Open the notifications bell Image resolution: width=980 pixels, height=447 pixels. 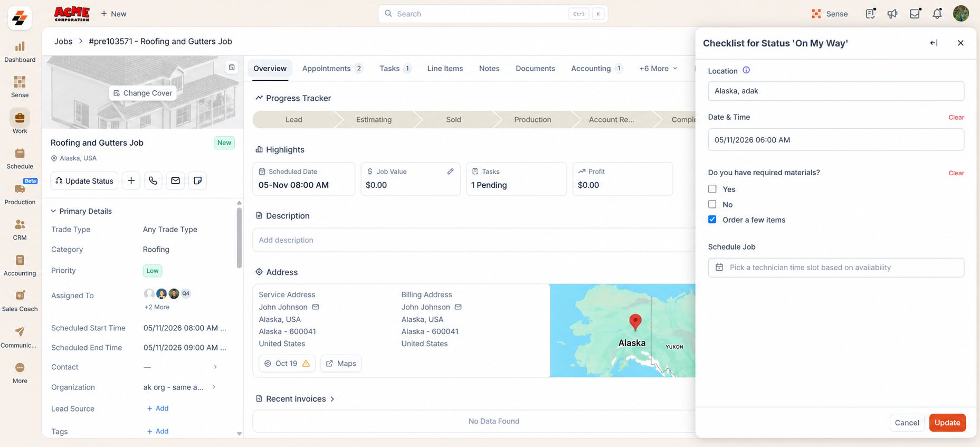pyautogui.click(x=937, y=14)
